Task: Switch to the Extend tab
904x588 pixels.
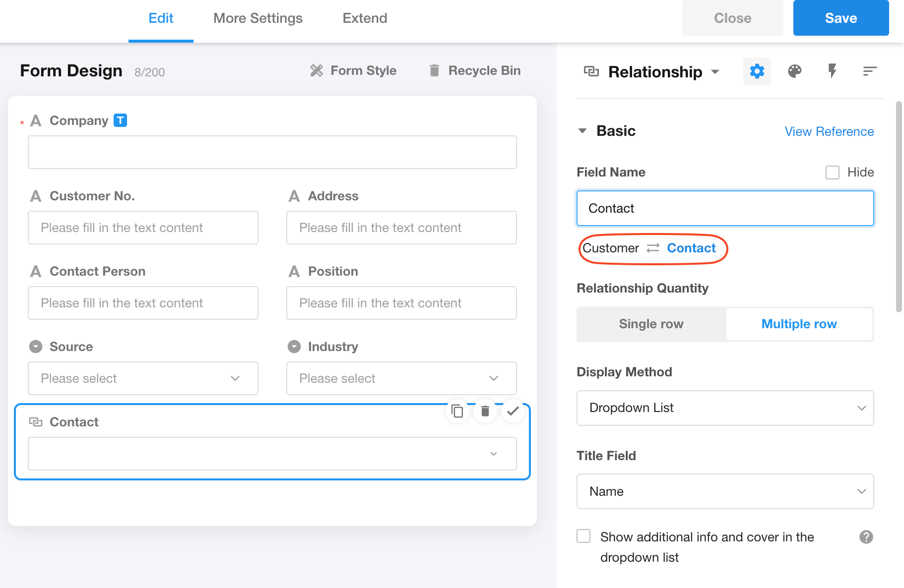Action: click(x=365, y=18)
